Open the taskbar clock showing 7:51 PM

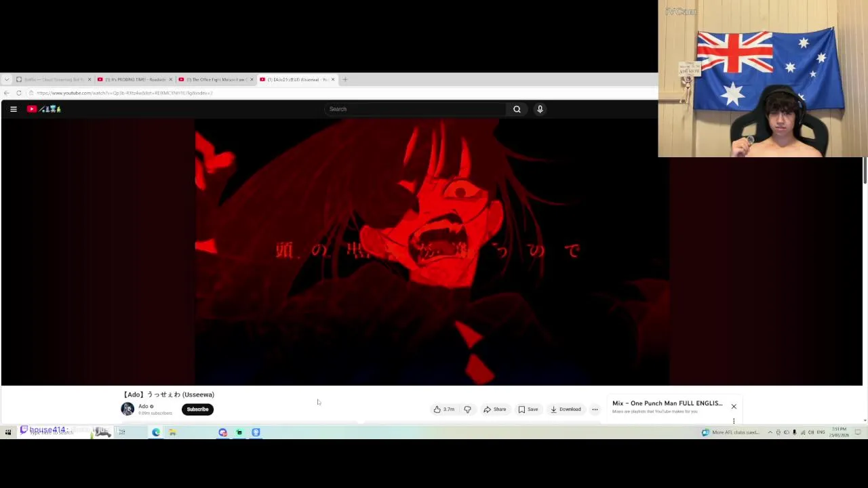point(837,432)
